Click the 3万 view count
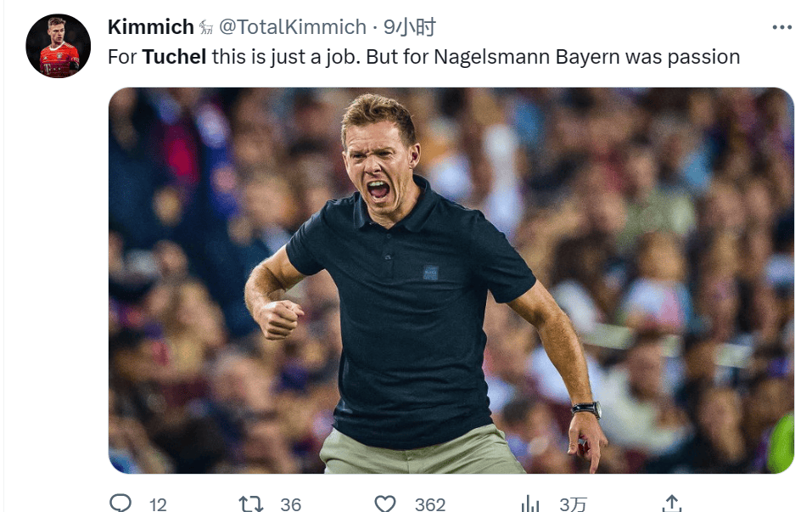The width and height of the screenshot is (812, 512). (x=574, y=504)
